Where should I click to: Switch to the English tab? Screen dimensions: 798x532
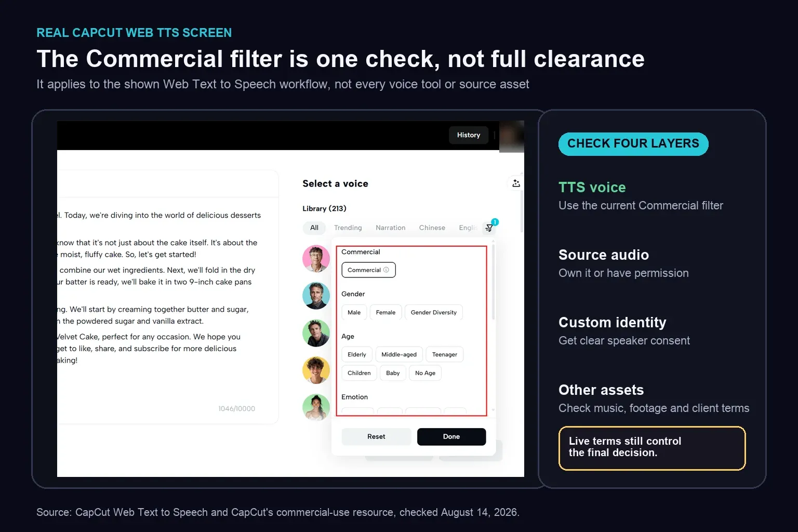pyautogui.click(x=468, y=228)
